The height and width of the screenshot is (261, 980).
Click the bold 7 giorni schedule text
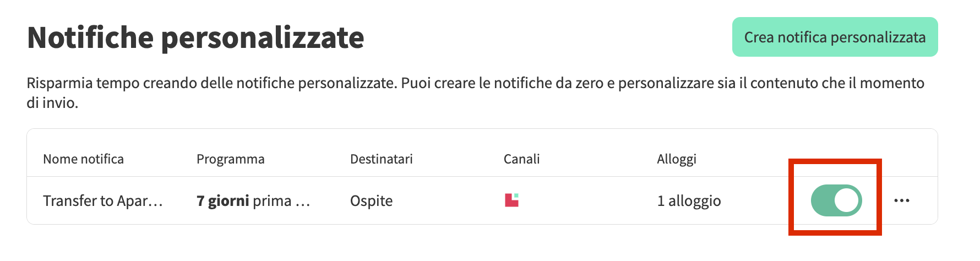point(222,201)
